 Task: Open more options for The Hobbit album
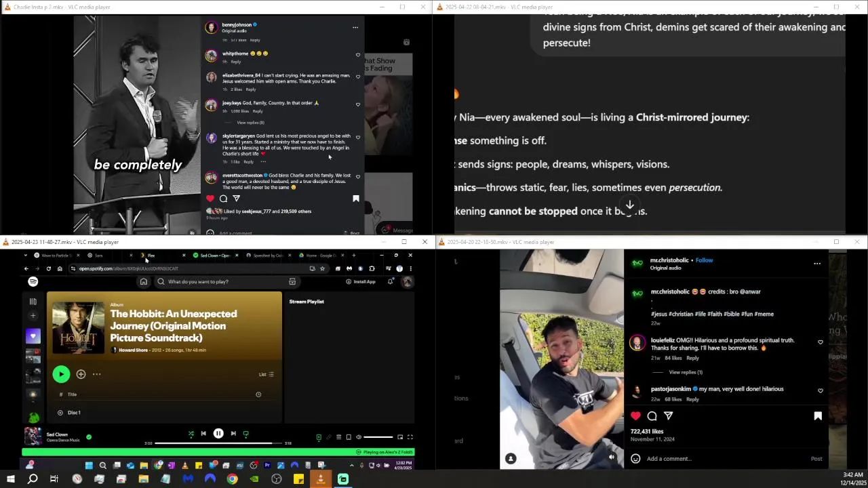pos(96,374)
